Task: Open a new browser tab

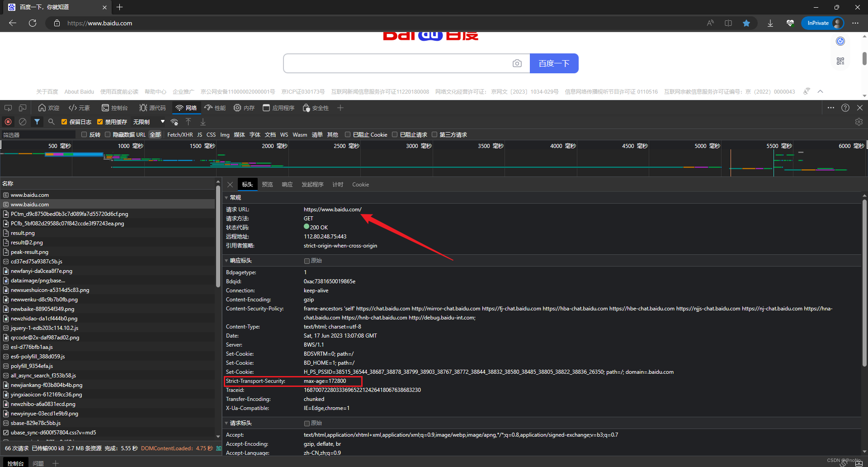Action: [119, 7]
